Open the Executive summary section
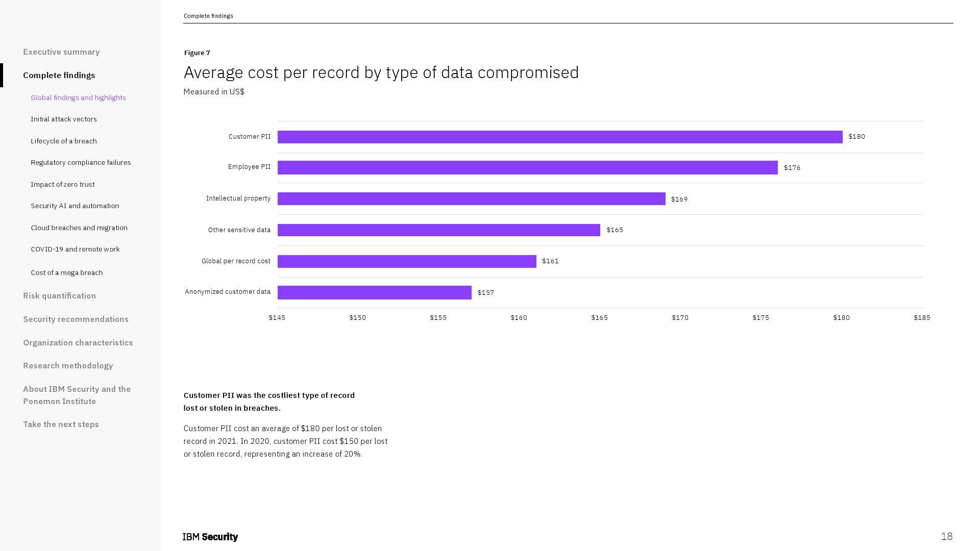This screenshot has height=551, width=980. click(x=61, y=52)
